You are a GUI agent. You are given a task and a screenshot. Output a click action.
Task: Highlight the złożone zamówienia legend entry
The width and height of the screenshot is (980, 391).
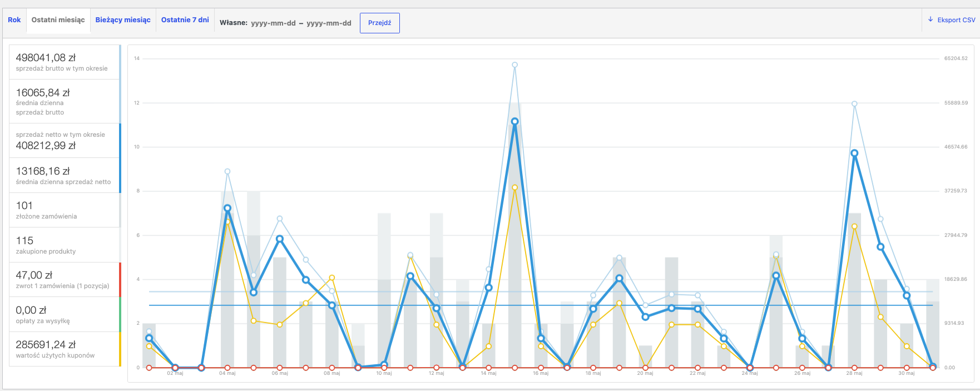pos(65,210)
